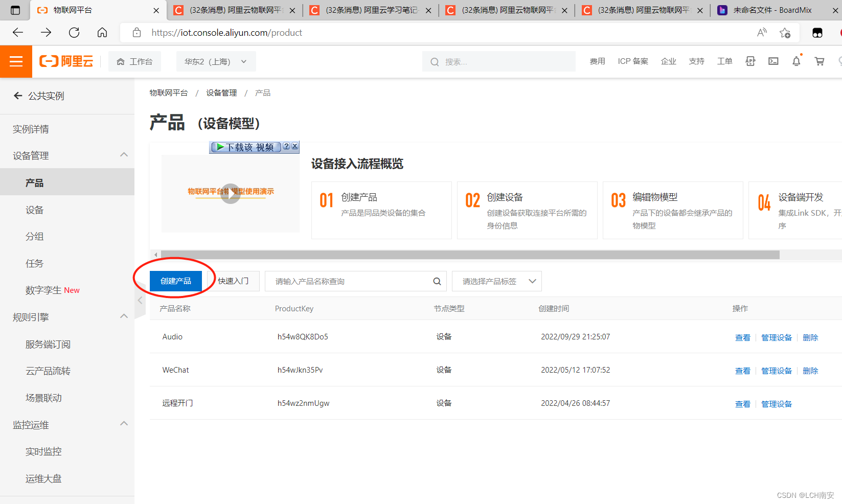Click the 创建产品 button
842x504 pixels.
(175, 281)
